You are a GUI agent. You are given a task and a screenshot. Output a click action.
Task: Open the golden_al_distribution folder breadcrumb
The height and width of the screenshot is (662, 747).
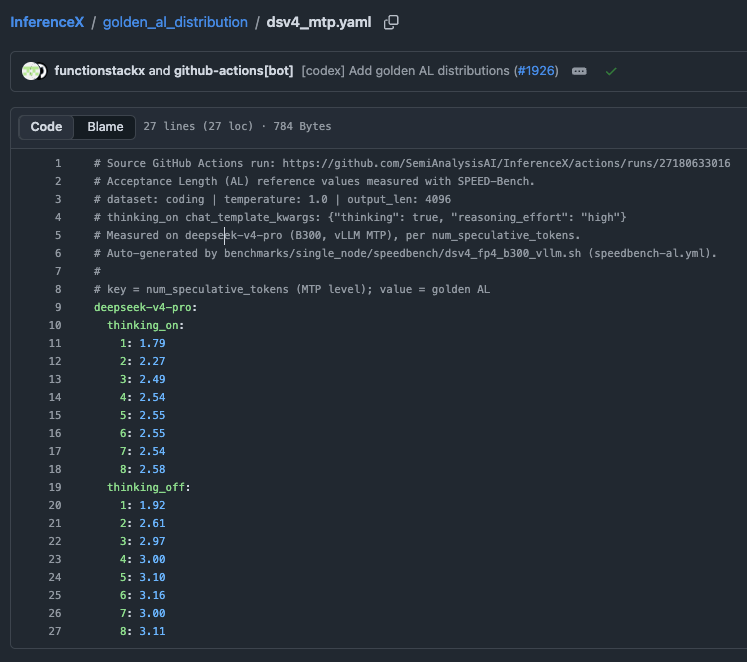pyautogui.click(x=175, y=22)
